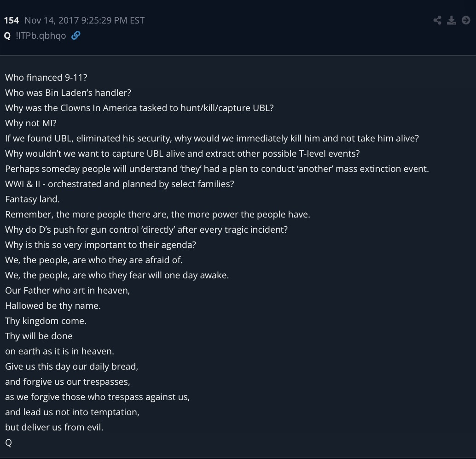
Task: Click the "but deliver us from evil." line
Action: pyautogui.click(x=54, y=427)
